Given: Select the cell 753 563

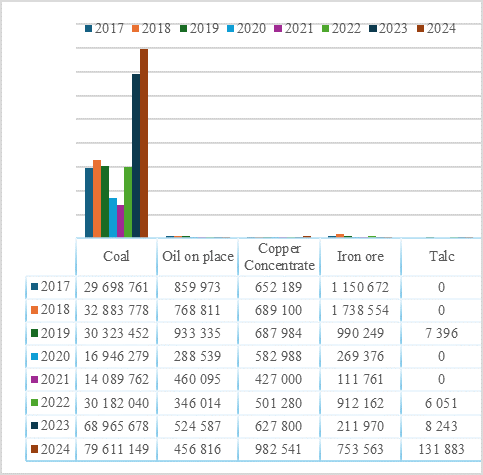Looking at the screenshot, I should [x=360, y=449].
